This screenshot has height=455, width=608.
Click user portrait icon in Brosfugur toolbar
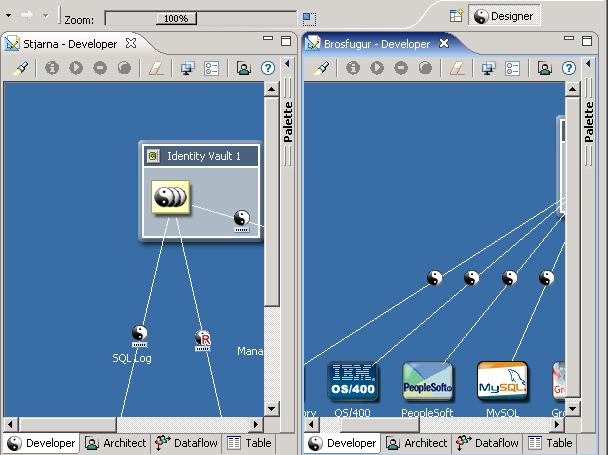544,68
